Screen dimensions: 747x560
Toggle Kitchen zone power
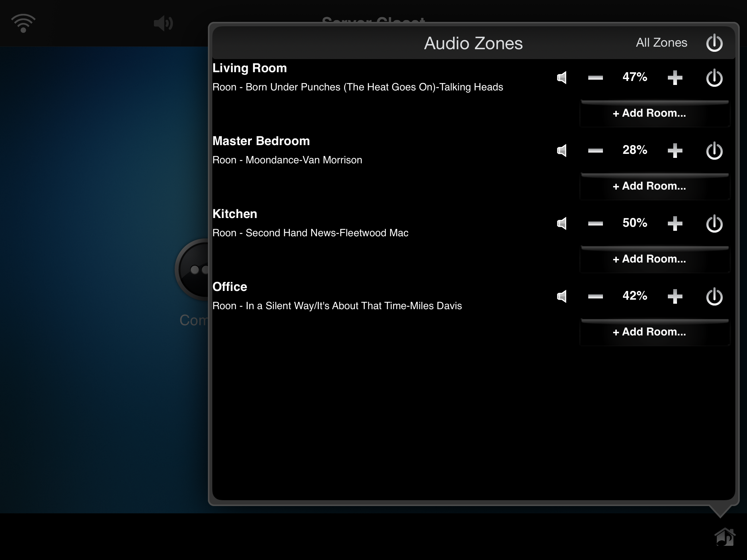(714, 223)
